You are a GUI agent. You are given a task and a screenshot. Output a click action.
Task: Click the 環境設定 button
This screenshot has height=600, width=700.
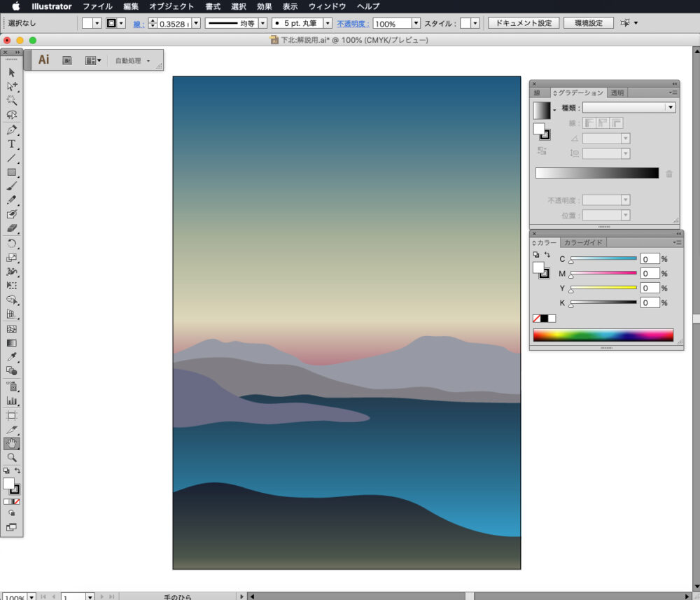point(588,23)
